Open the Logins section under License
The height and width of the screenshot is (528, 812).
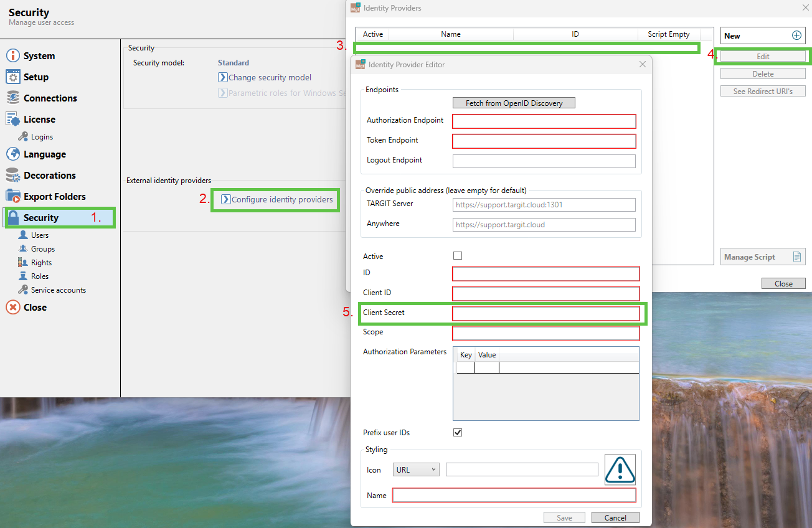[x=37, y=136]
